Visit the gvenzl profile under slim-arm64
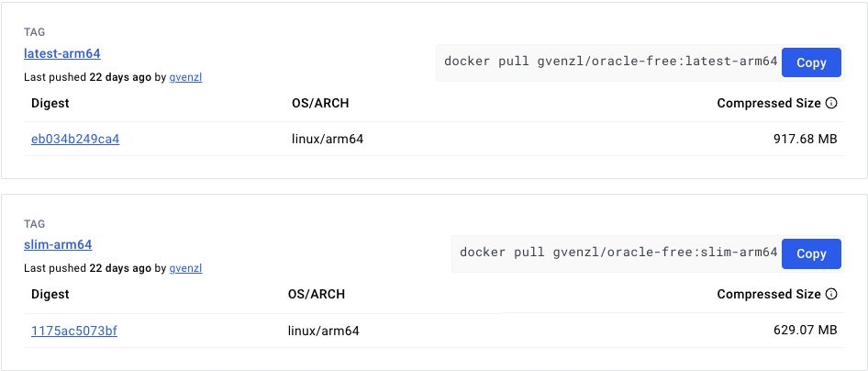 click(185, 268)
